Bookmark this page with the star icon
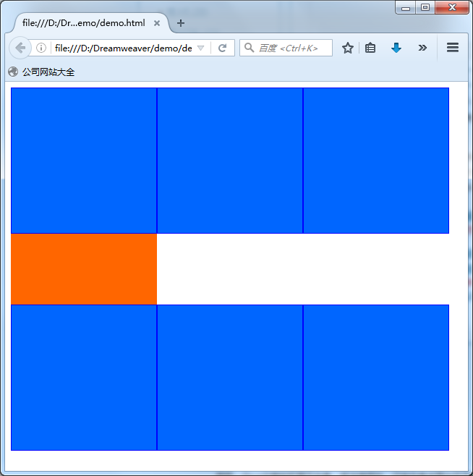This screenshot has width=473, height=476. click(348, 48)
